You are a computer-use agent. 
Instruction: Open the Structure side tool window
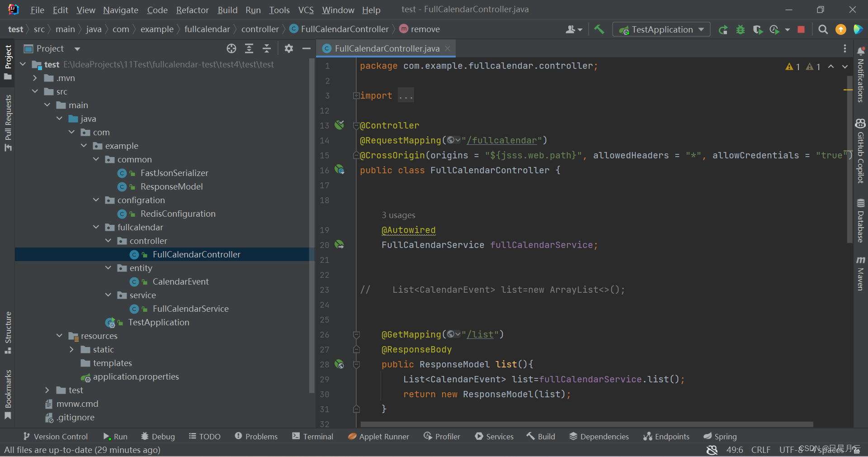tap(8, 333)
